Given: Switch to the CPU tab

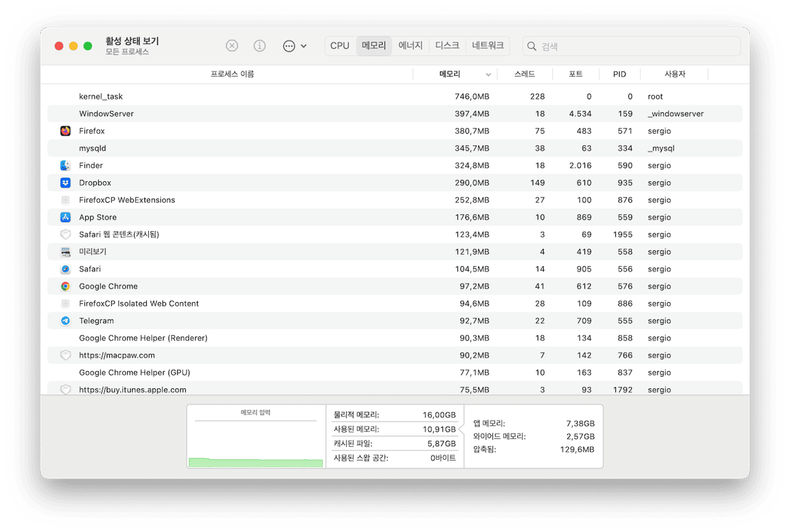Looking at the screenshot, I should 340,46.
